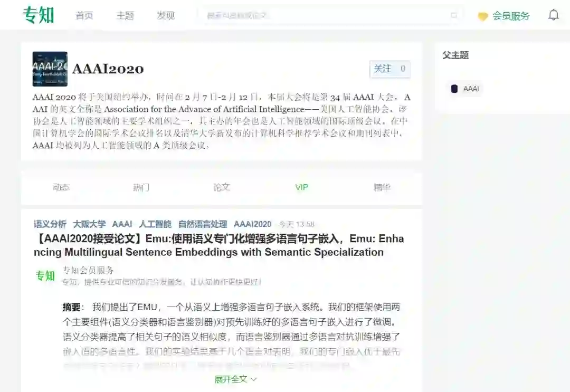Click the 专知 logo in header
This screenshot has height=392, width=570.
(39, 15)
